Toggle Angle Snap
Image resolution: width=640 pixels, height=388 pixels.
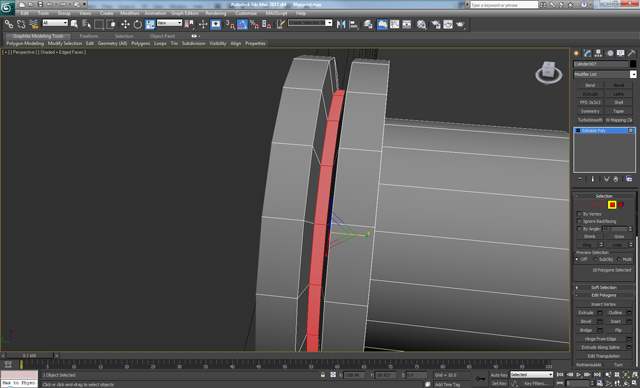click(x=242, y=24)
